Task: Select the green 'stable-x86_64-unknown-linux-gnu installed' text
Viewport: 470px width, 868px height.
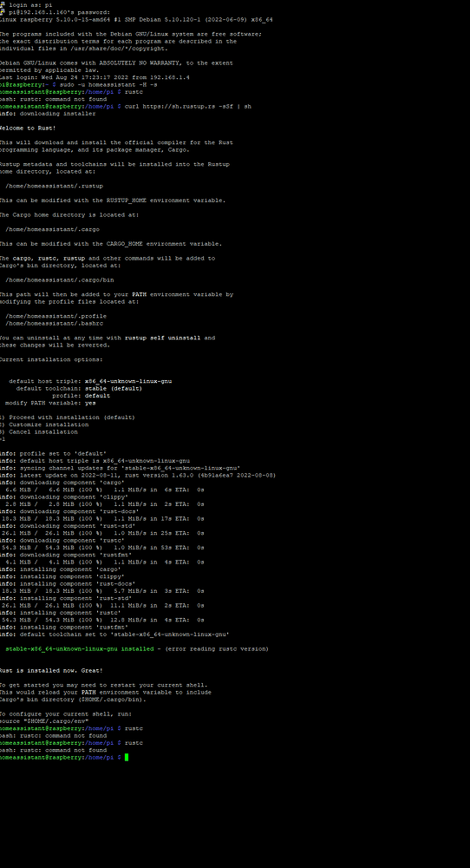Action: point(80,648)
